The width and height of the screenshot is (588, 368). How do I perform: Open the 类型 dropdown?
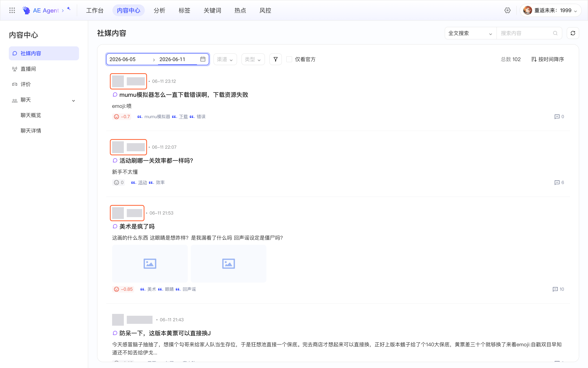(253, 59)
